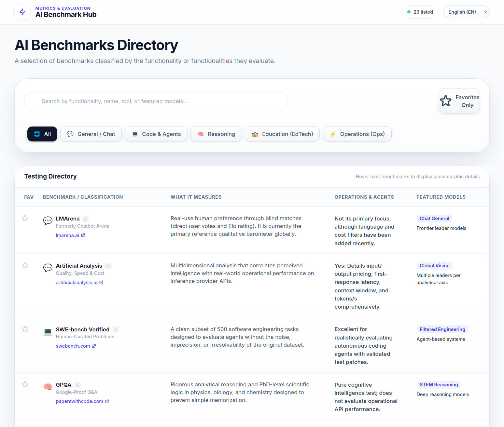Image resolution: width=504 pixels, height=427 pixels.
Task: Open the info icon next to LMArena
Action: tap(86, 219)
